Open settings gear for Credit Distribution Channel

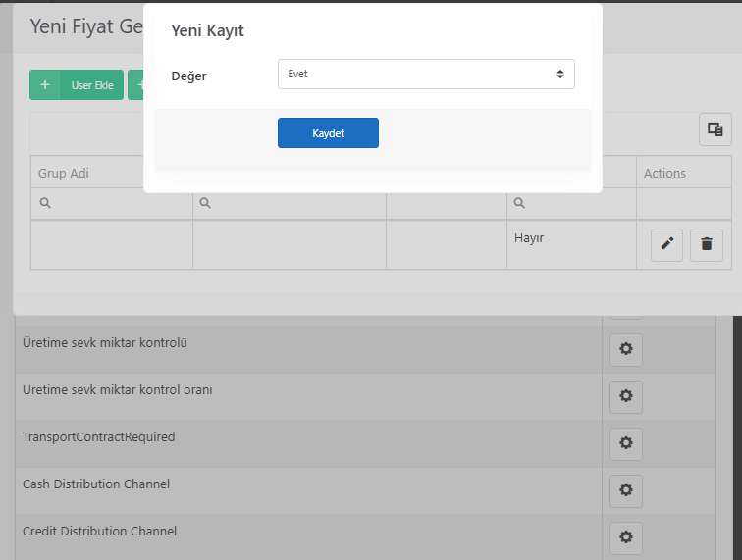626,537
